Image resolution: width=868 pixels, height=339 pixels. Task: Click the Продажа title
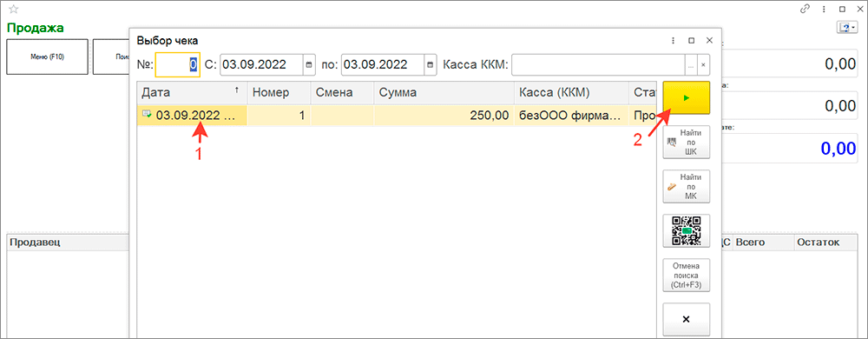(x=35, y=28)
